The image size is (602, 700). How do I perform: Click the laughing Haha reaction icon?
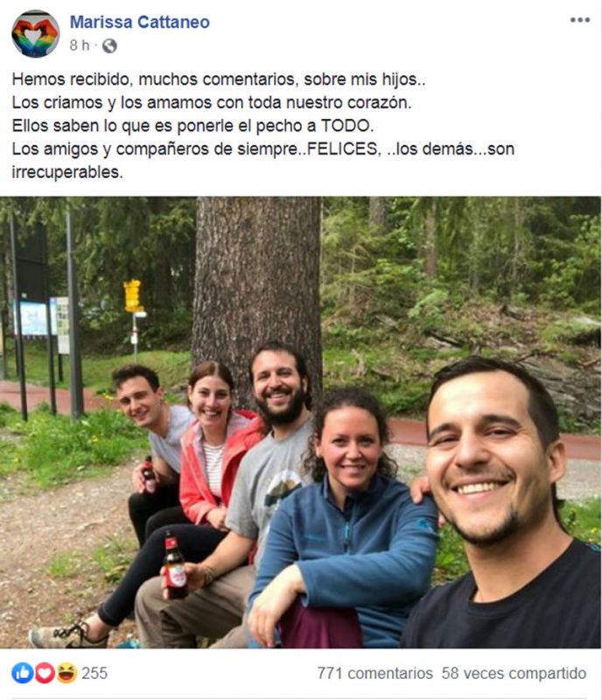[66, 673]
